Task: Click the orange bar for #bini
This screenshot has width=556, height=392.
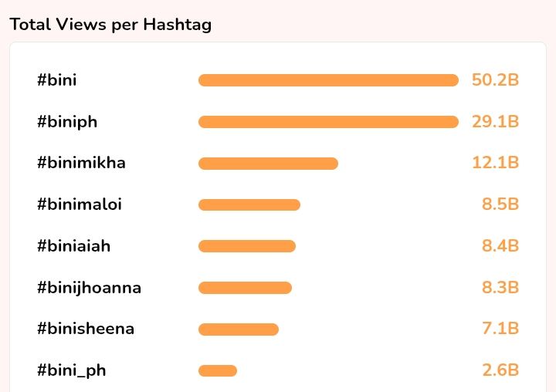Action: tap(328, 80)
